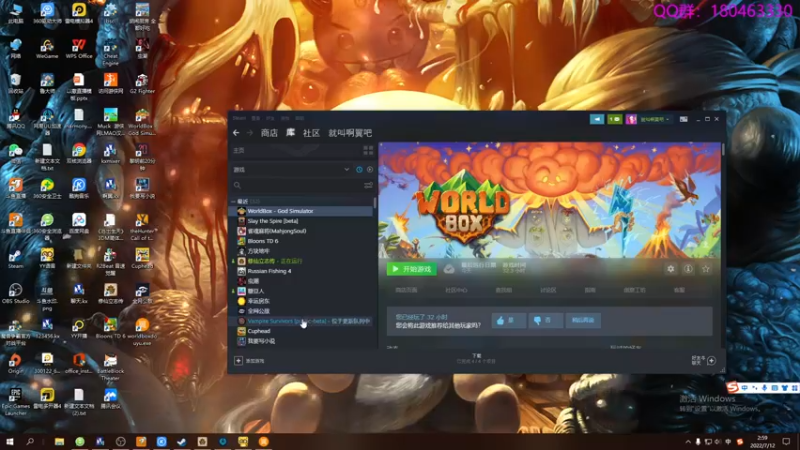800x450 pixels.
Task: Select WorldBox - God Simulator in list
Action: [303, 211]
